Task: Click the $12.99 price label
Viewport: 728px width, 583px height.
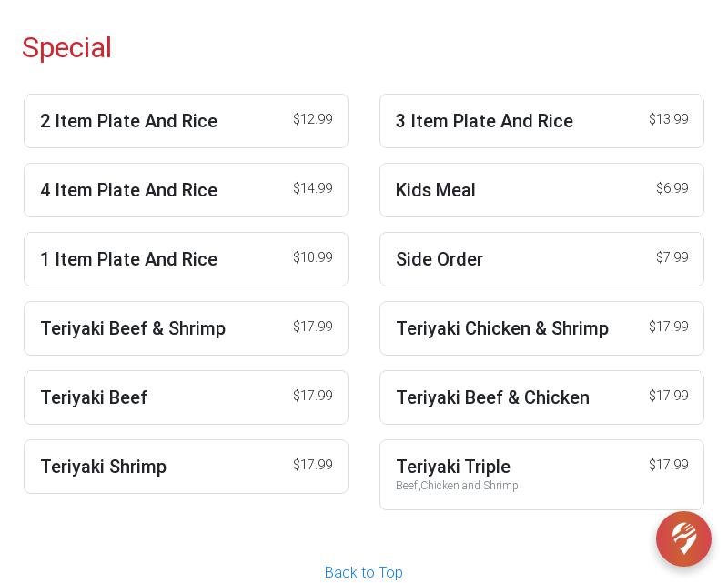Action: [x=312, y=119]
